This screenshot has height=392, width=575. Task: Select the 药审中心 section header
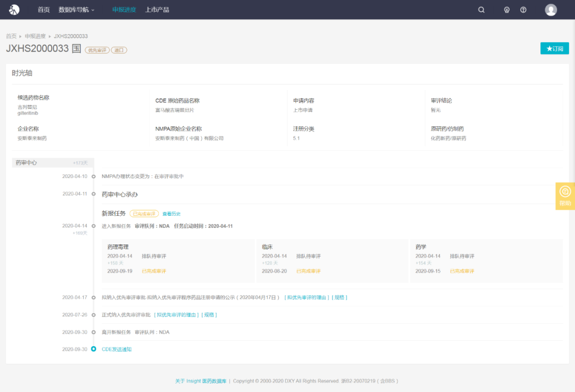pyautogui.click(x=53, y=163)
